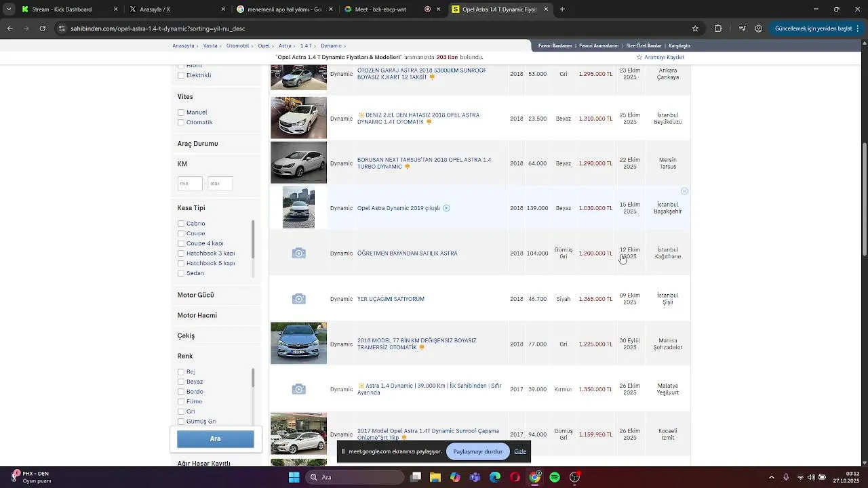Click KM max input field
The height and width of the screenshot is (488, 868).
point(220,184)
